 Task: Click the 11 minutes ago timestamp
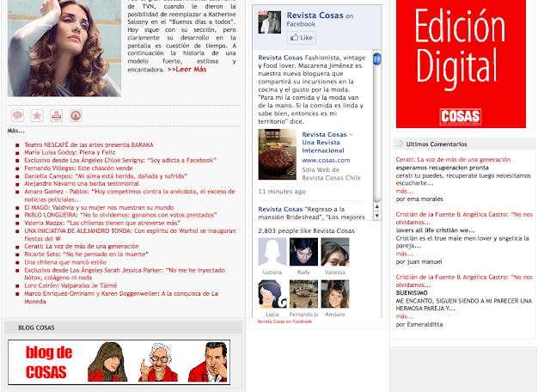[282, 192]
